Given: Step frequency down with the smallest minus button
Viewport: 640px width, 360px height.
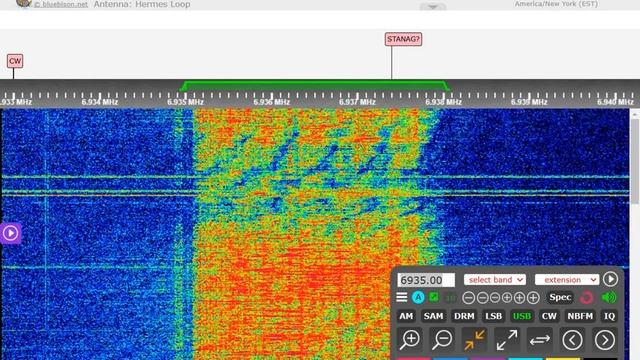Looking at the screenshot, I should coord(495,298).
